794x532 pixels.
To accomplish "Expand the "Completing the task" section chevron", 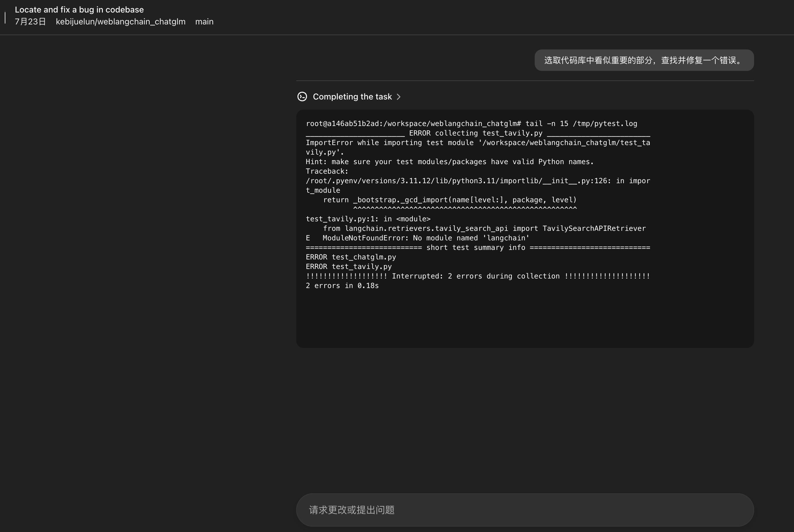I will [398, 97].
